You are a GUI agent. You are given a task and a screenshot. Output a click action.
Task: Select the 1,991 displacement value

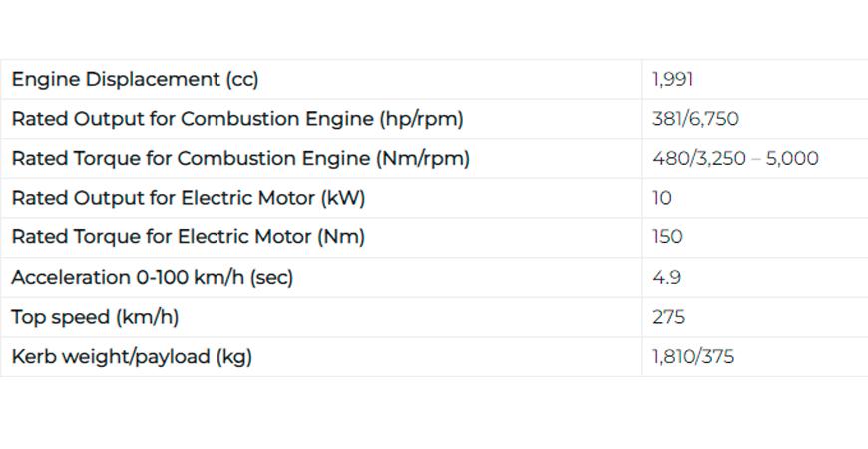click(x=672, y=80)
